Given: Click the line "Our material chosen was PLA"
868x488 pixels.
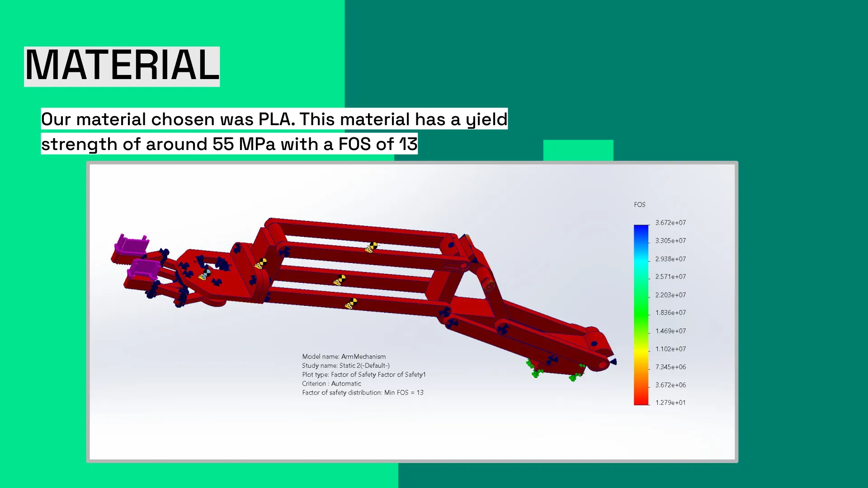Looking at the screenshot, I should pyautogui.click(x=274, y=119).
